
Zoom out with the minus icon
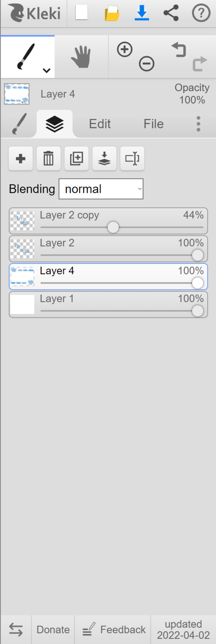pyautogui.click(x=147, y=64)
